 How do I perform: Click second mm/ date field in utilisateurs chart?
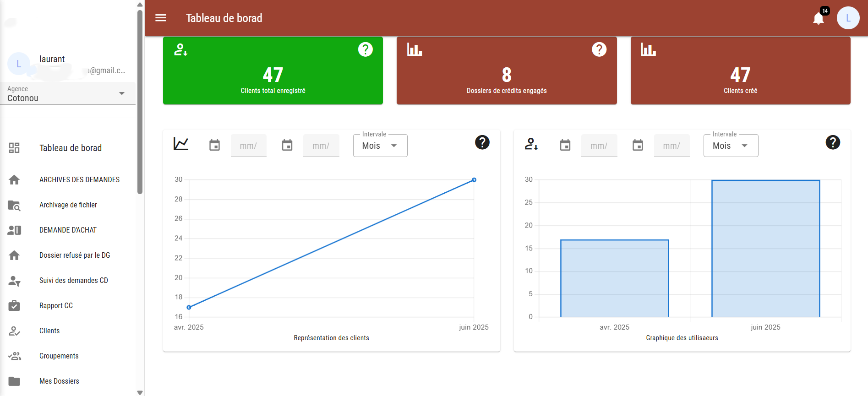tap(671, 146)
